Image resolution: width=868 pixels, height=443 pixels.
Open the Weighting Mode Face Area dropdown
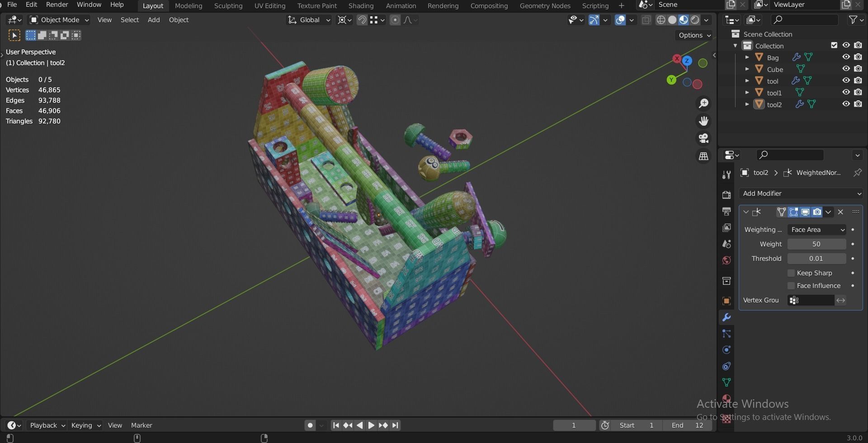[817, 230]
